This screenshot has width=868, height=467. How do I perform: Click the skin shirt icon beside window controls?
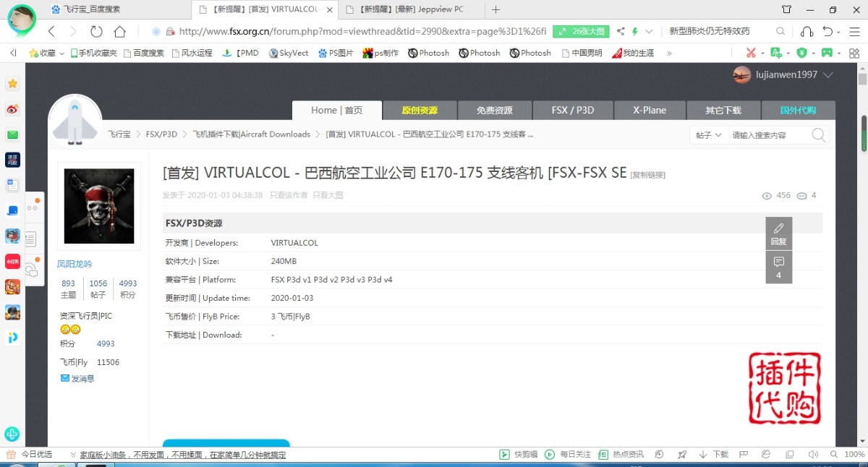tap(787, 9)
